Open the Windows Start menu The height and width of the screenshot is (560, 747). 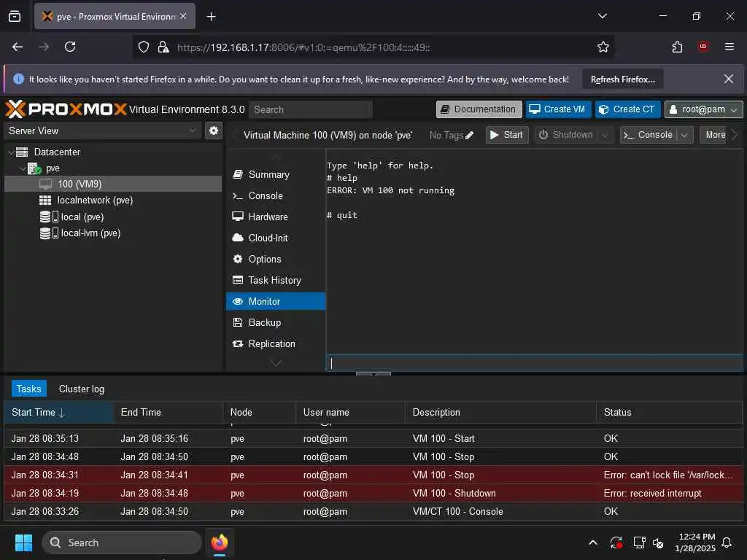(23, 542)
